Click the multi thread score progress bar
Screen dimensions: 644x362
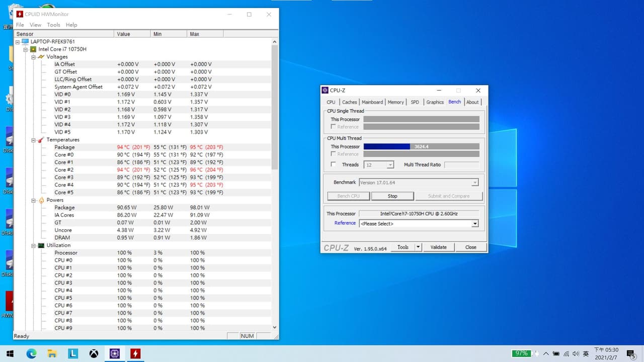click(422, 146)
